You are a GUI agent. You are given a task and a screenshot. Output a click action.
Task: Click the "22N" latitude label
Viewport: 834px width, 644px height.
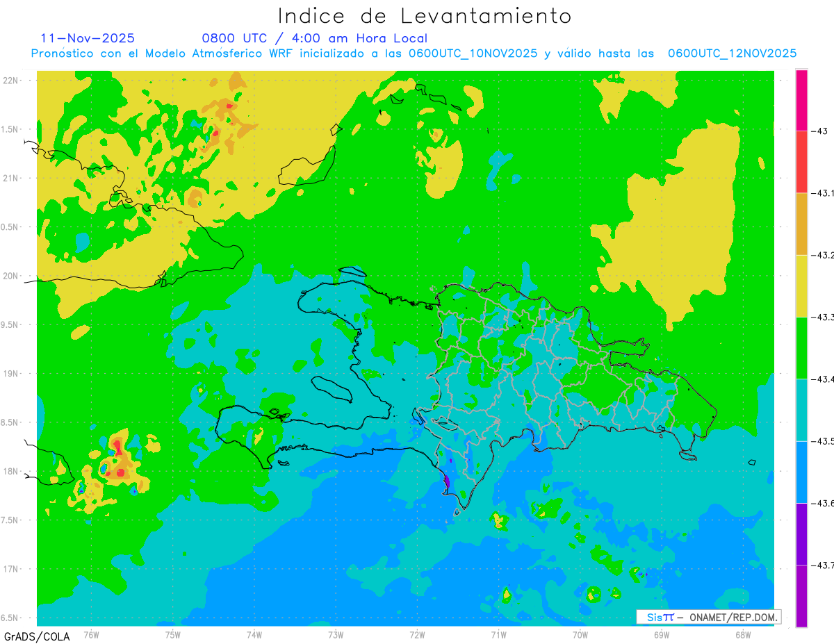tap(11, 80)
